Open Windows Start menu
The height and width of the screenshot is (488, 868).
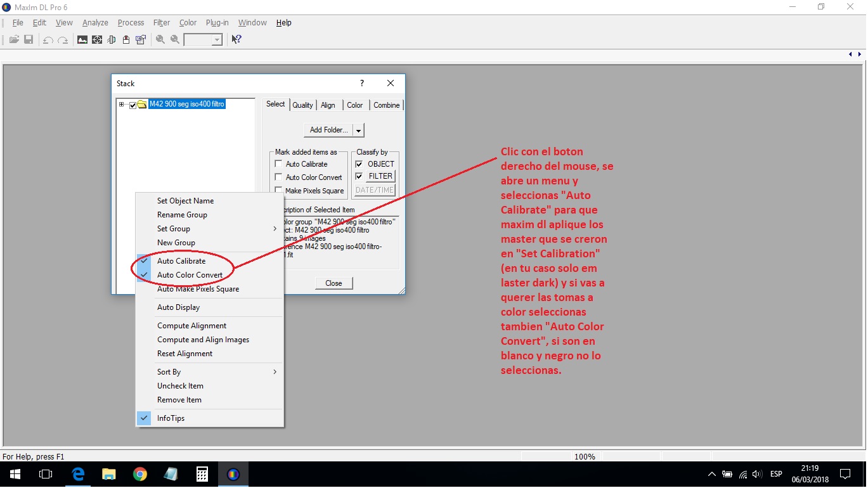(x=15, y=474)
